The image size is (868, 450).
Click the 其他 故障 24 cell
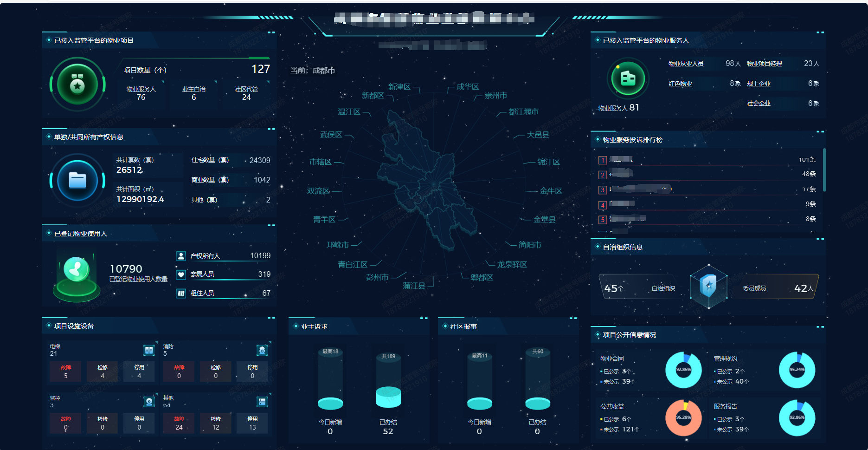click(179, 423)
